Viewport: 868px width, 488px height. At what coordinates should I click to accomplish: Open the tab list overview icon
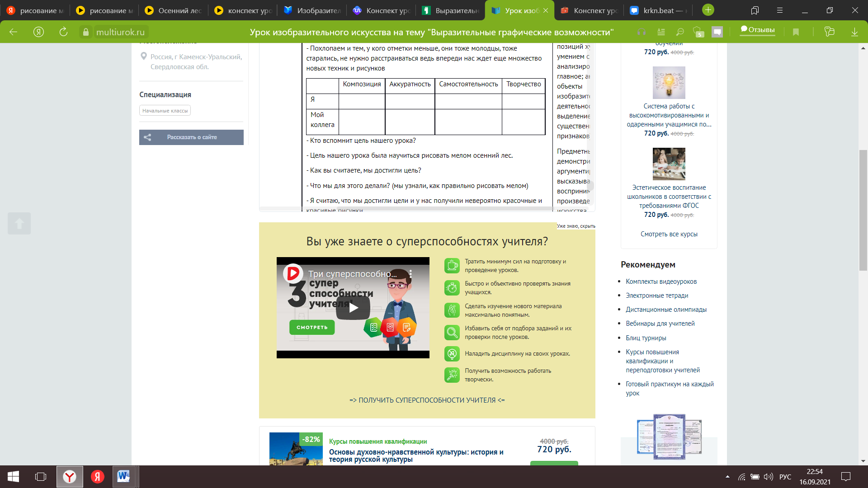(755, 10)
